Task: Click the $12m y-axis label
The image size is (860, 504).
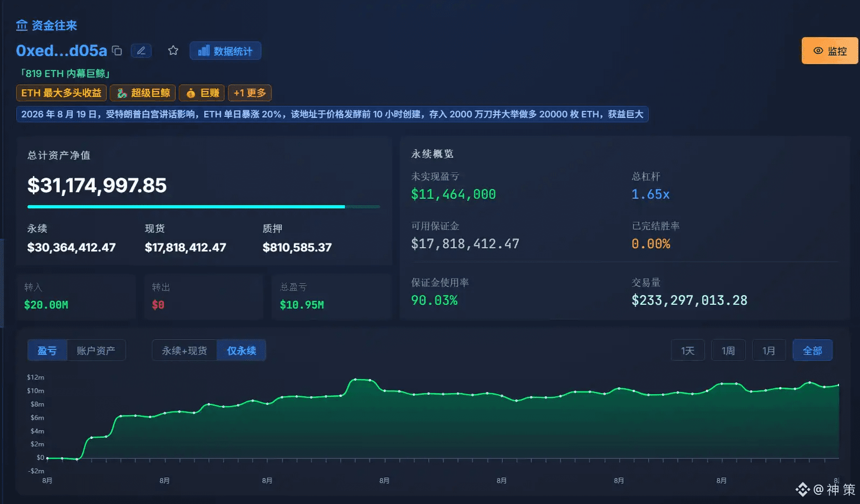Action: [x=36, y=377]
